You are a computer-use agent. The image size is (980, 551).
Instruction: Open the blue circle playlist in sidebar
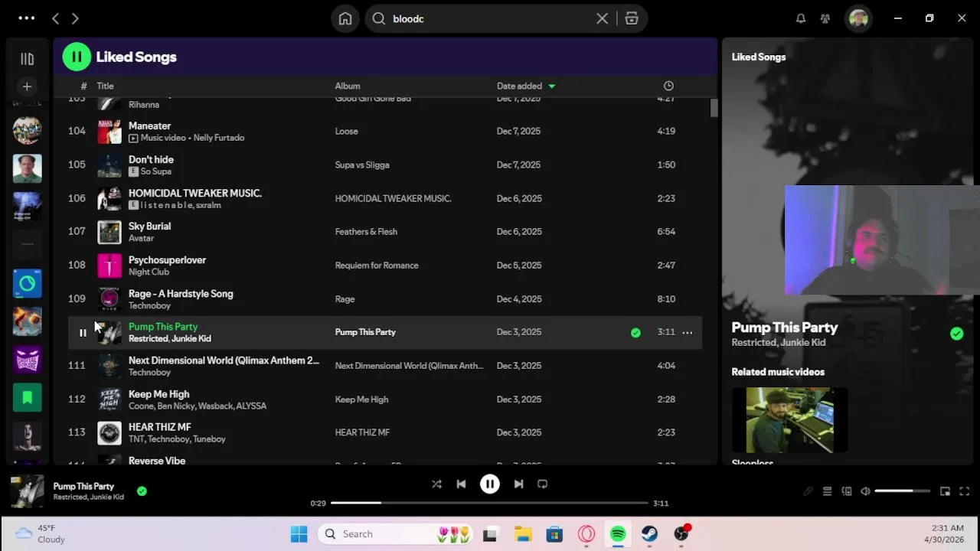tap(27, 284)
